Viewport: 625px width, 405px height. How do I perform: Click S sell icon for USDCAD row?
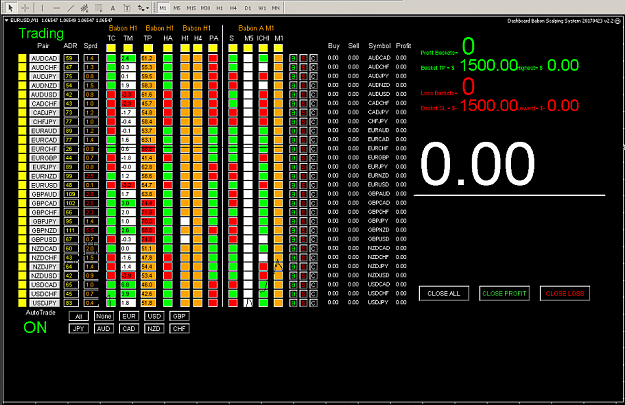click(303, 285)
